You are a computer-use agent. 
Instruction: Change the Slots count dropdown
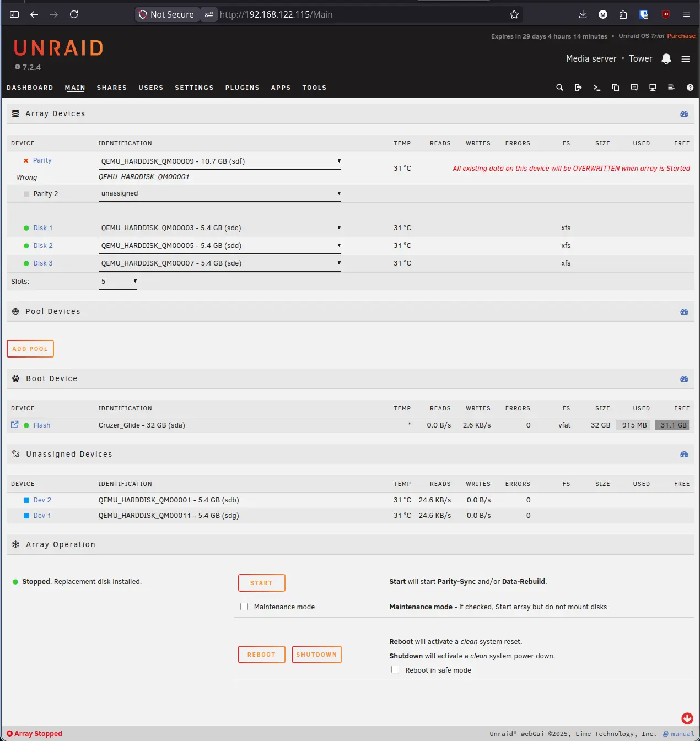pos(118,282)
